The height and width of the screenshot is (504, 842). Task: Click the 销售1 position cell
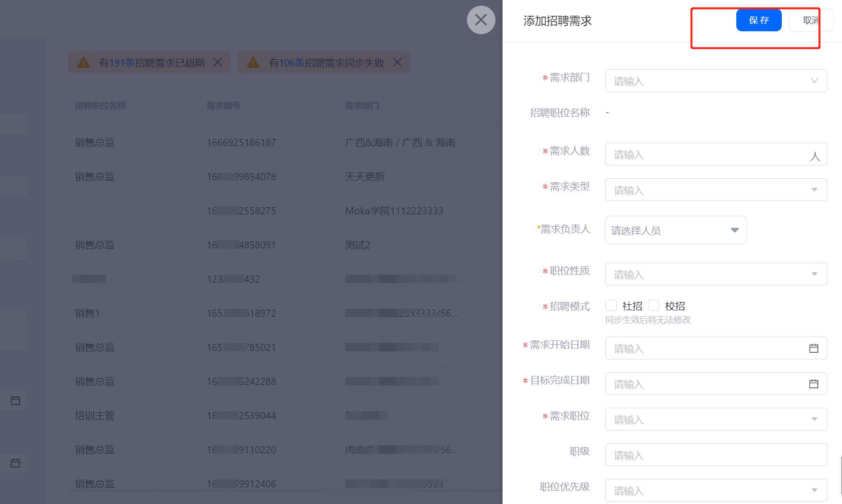[87, 313]
